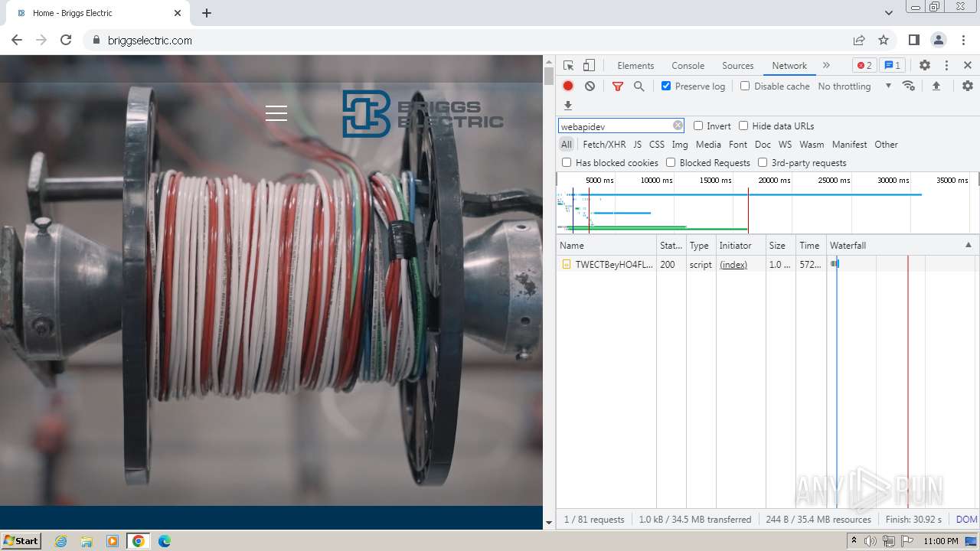Open the Windows Start menu
Image resolution: width=980 pixels, height=551 pixels.
[x=21, y=540]
